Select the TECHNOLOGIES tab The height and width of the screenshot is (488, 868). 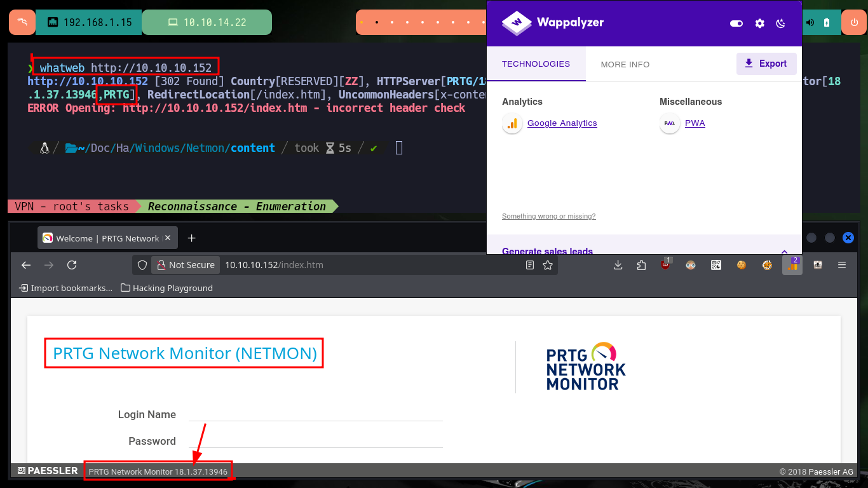[536, 64]
